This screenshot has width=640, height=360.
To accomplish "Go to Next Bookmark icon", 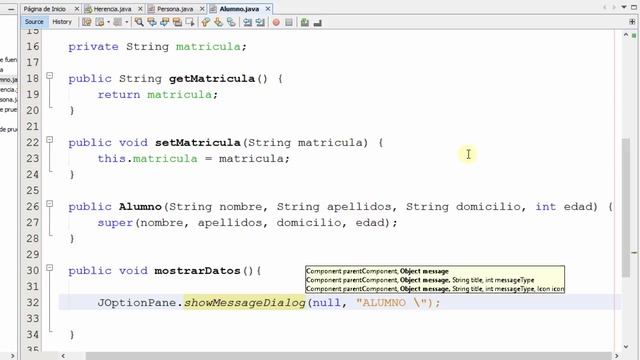I will (x=218, y=22).
